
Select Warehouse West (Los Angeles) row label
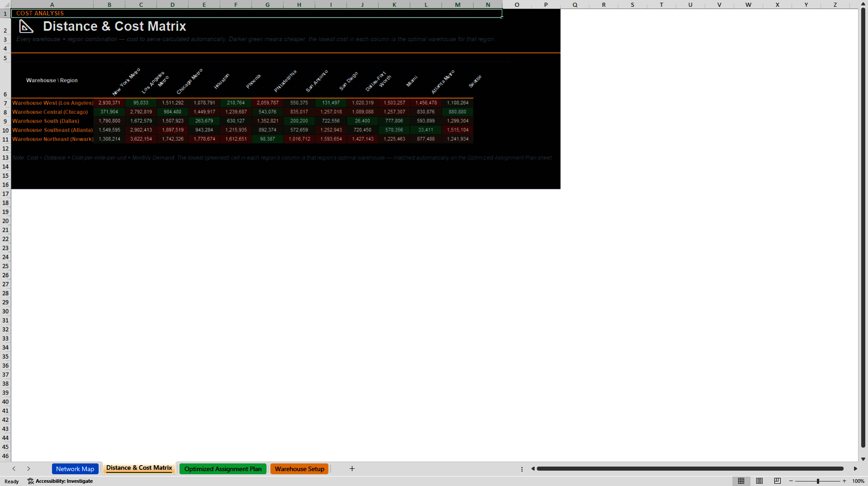(x=52, y=103)
